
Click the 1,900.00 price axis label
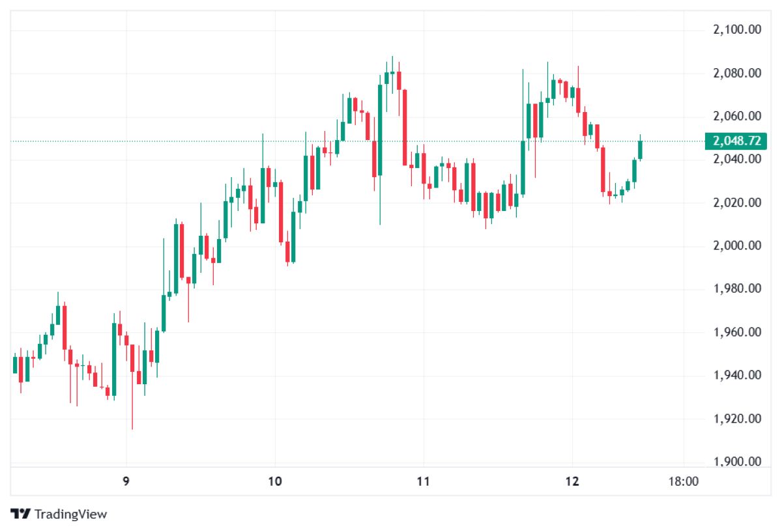[738, 462]
